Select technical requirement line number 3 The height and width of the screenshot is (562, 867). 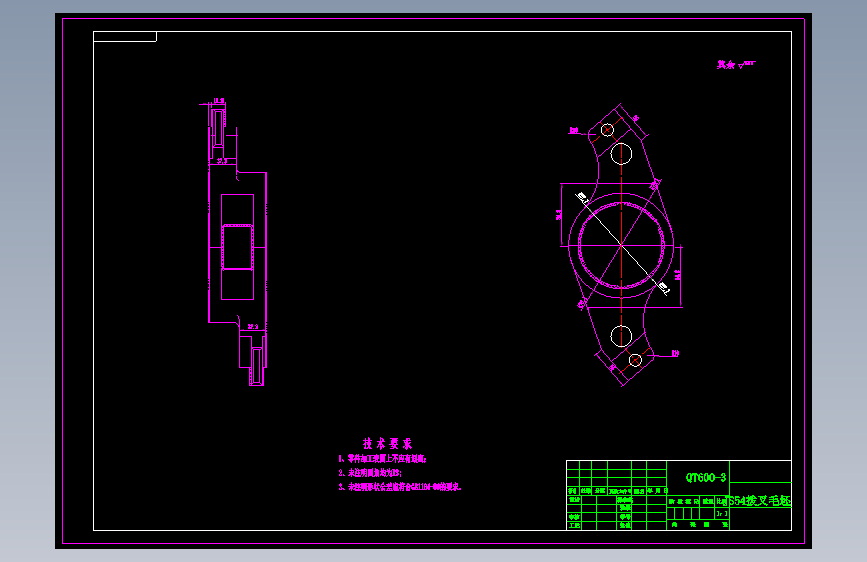pos(400,487)
